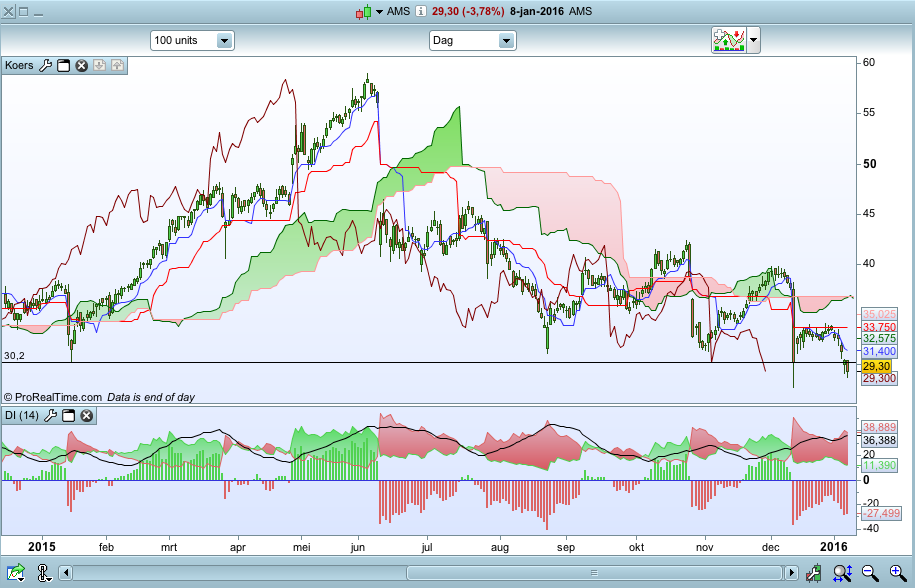Open DI (14) indicator settings wrench
The height and width of the screenshot is (588, 915).
tap(51, 415)
